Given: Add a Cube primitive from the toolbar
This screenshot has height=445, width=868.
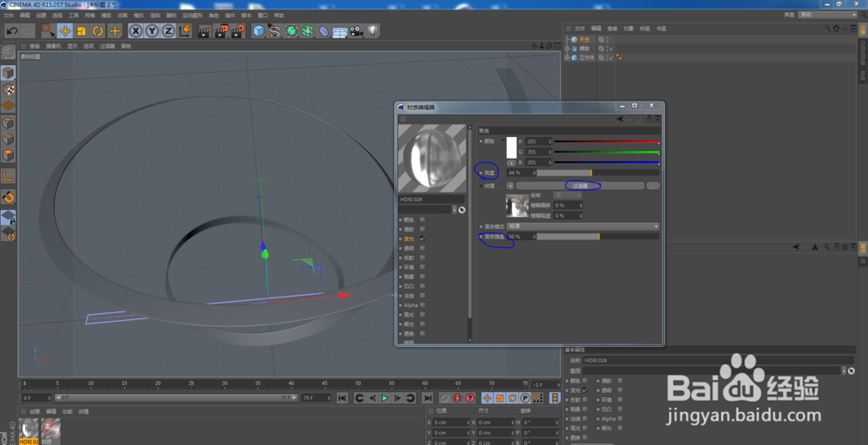Looking at the screenshot, I should (259, 31).
